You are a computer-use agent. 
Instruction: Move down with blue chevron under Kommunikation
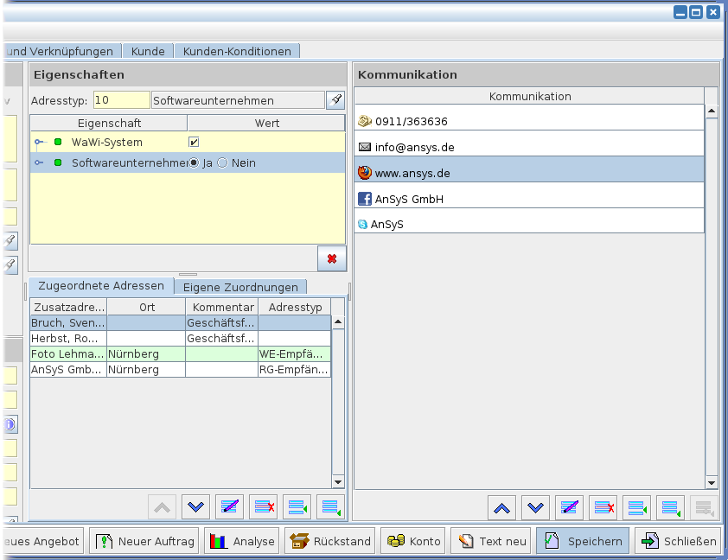pyautogui.click(x=536, y=508)
